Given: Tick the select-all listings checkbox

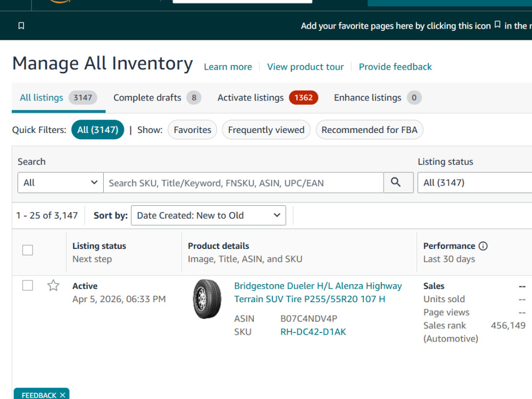Looking at the screenshot, I should pyautogui.click(x=28, y=250).
